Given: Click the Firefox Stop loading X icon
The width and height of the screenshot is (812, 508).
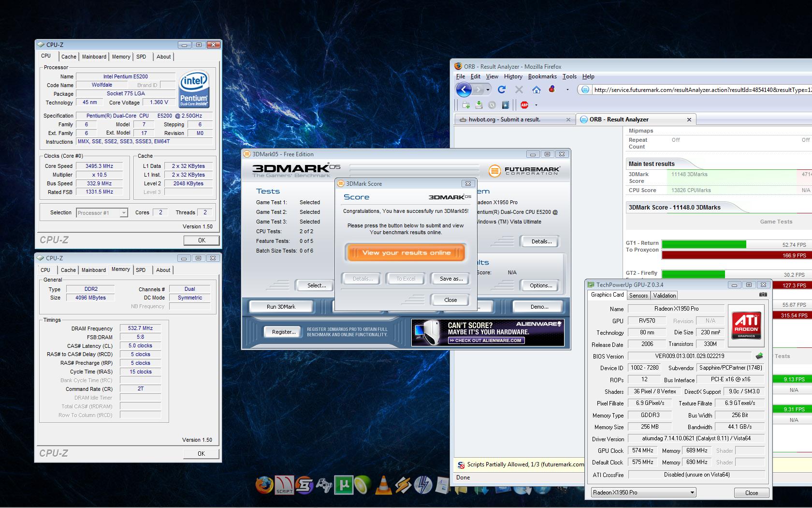Looking at the screenshot, I should (x=519, y=90).
